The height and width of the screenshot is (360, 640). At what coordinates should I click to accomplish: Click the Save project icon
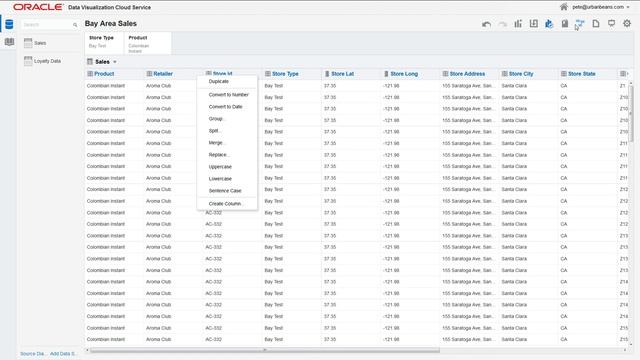tap(564, 24)
